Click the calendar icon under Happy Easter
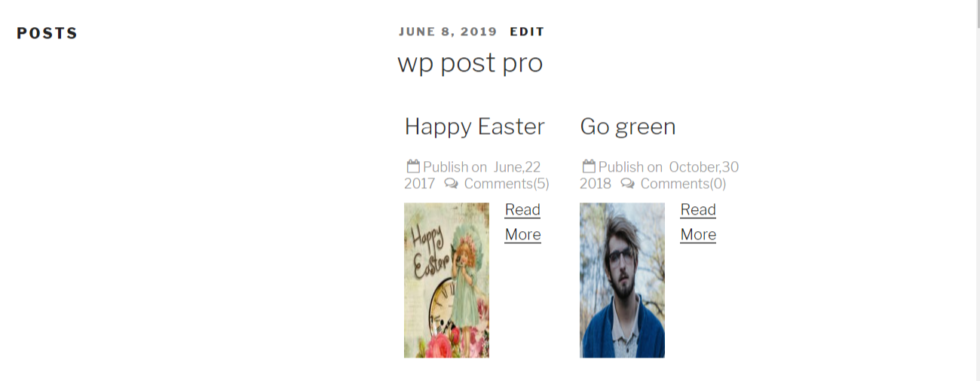The image size is (980, 381). [x=413, y=166]
